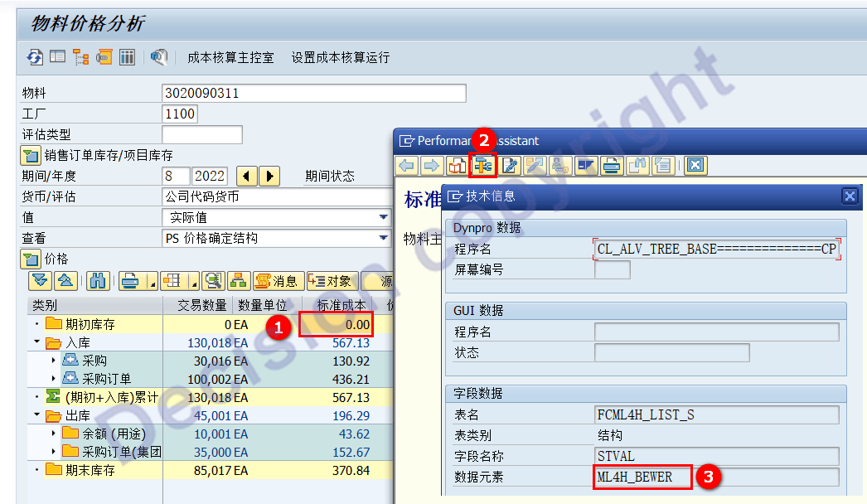This screenshot has width=867, height=504.
Task: Click the 物料 input field
Action: (313, 93)
